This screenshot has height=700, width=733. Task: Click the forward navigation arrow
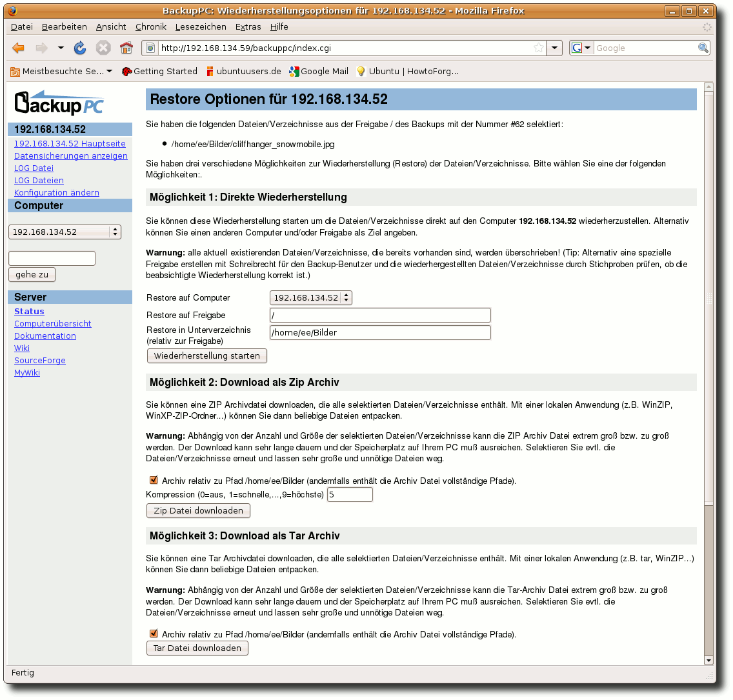[x=41, y=48]
